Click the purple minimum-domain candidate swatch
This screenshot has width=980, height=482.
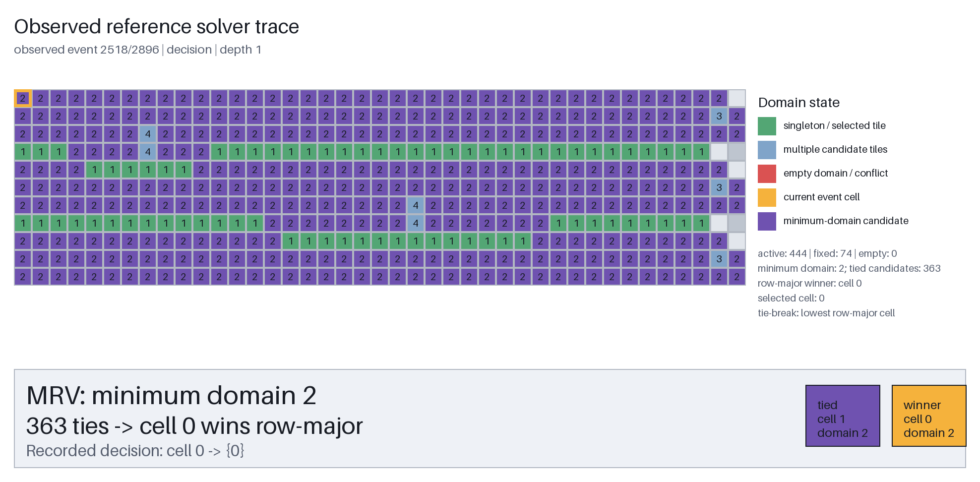pyautogui.click(x=767, y=221)
